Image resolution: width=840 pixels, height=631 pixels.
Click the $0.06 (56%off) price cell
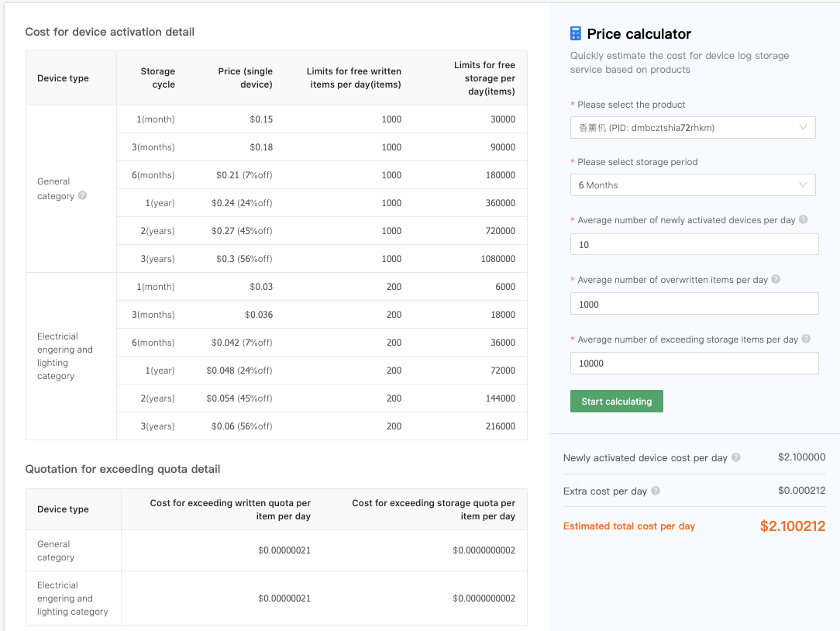pyautogui.click(x=242, y=426)
